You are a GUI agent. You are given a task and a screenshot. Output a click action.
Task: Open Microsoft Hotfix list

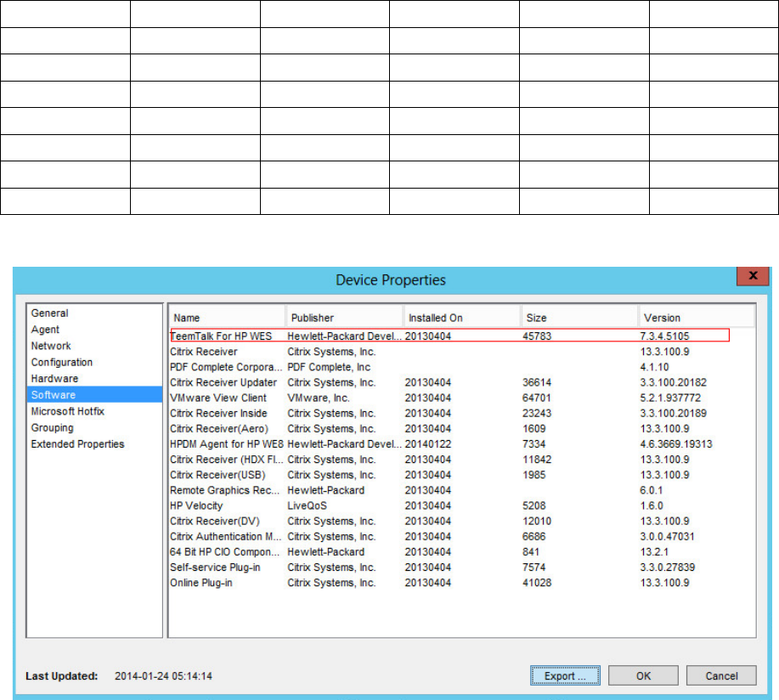coord(67,411)
